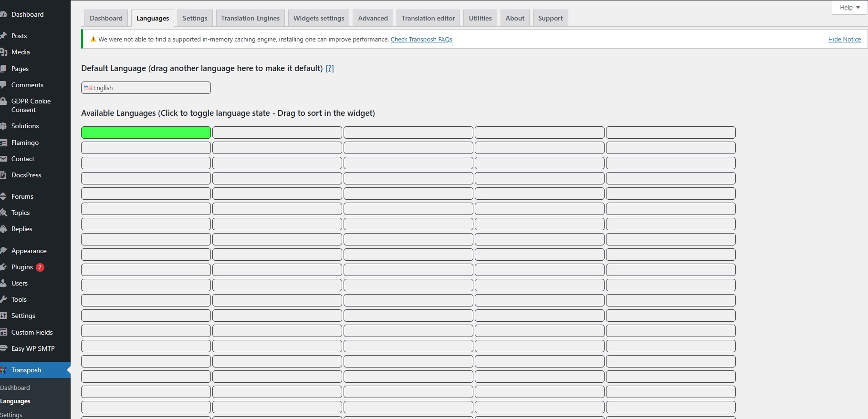Click the Transposh colorful menu icon

coord(4,370)
